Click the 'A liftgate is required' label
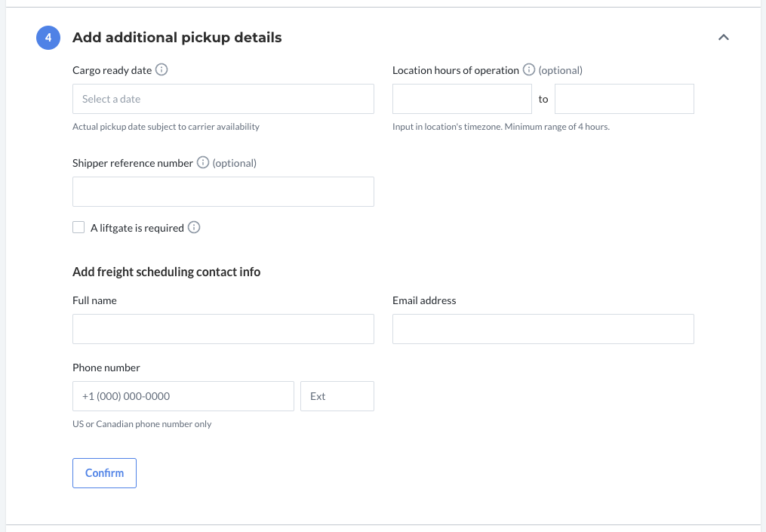Screen dimensions: 766x532 pos(137,228)
